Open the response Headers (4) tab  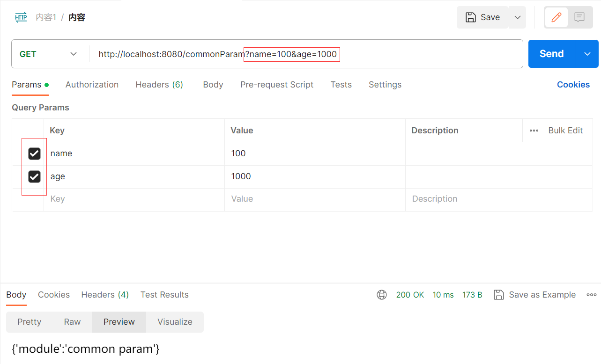[105, 295]
